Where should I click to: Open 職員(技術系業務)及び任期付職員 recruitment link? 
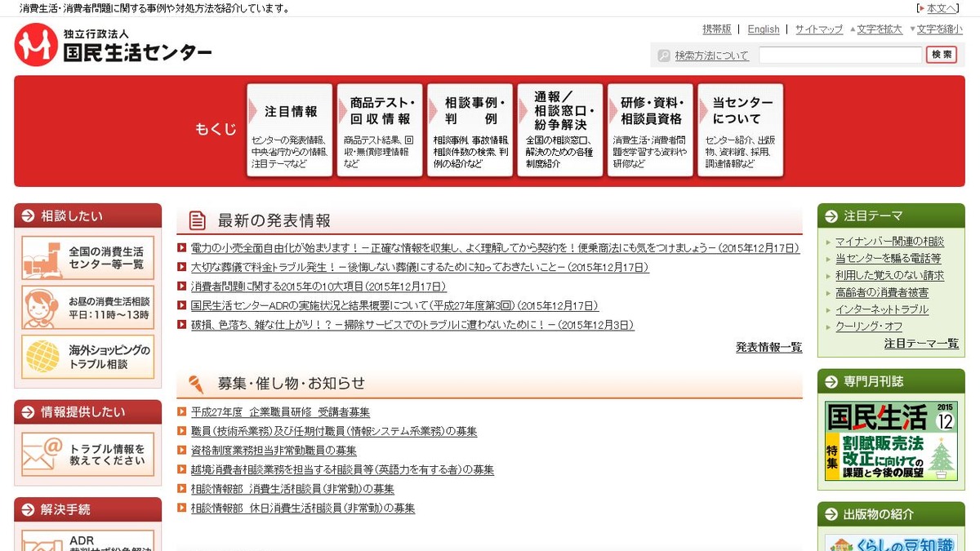coord(334,431)
